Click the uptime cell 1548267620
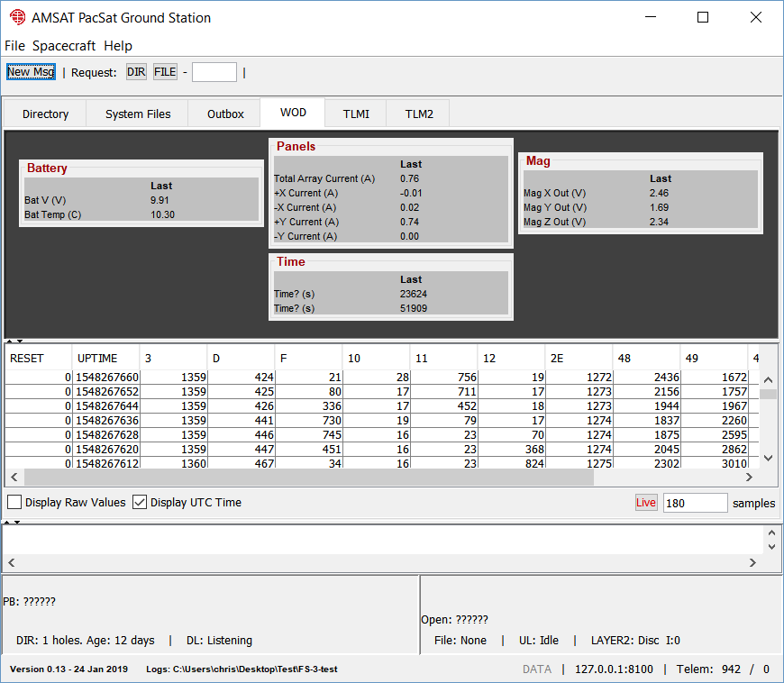 tap(106, 450)
